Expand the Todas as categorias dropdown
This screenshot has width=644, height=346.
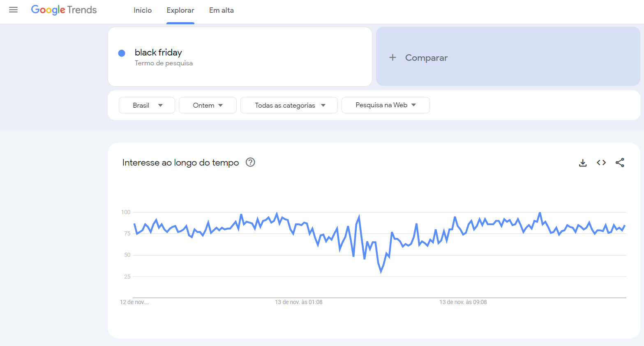tap(289, 105)
